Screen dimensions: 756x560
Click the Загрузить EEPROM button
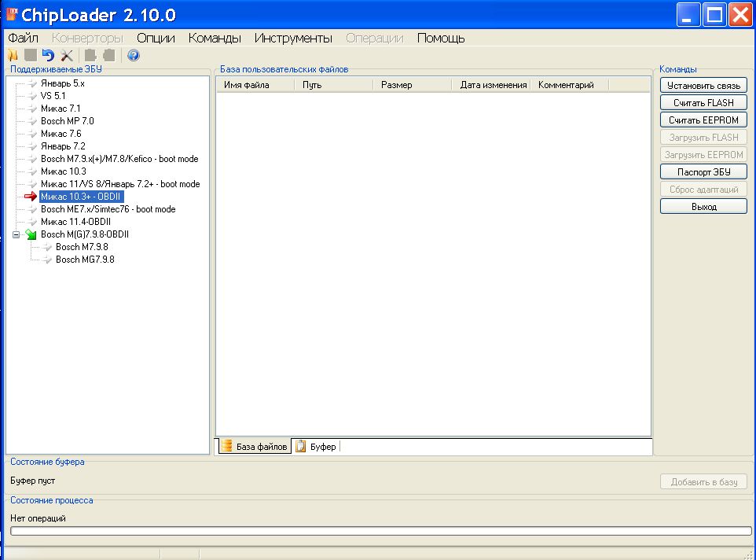(703, 155)
